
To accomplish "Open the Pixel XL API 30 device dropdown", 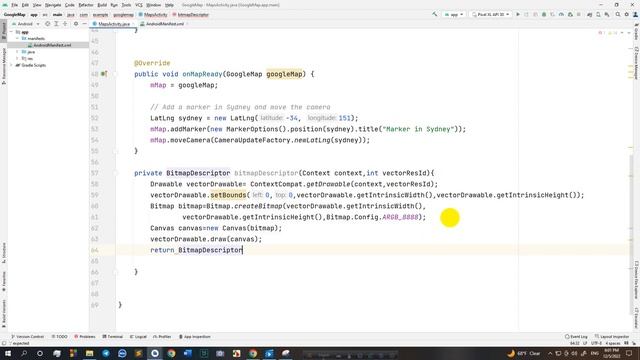I will coord(490,14).
